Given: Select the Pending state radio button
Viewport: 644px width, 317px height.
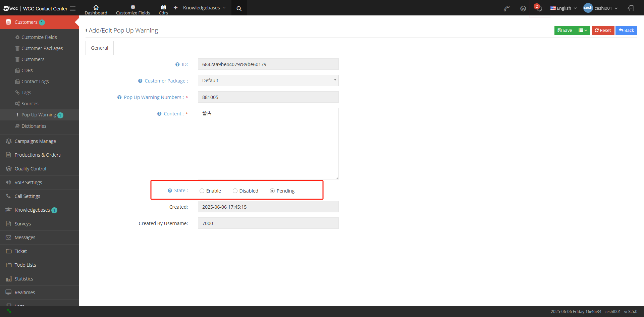Looking at the screenshot, I should 272,191.
